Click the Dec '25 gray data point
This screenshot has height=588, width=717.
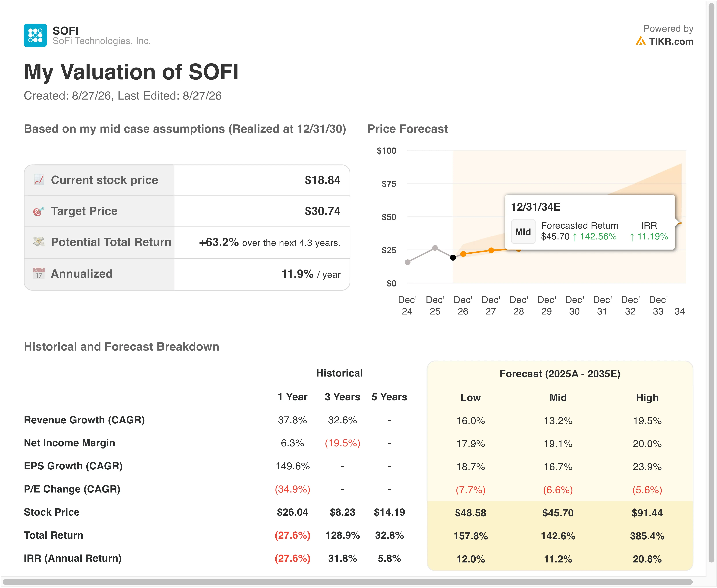(435, 248)
